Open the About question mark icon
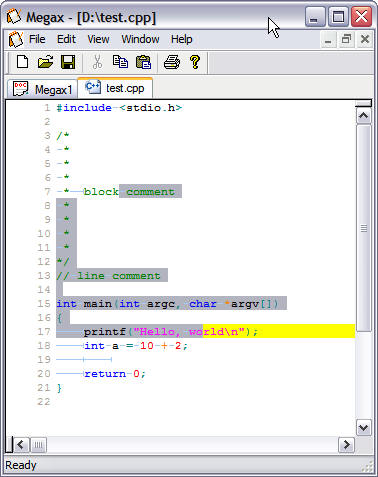 [195, 62]
